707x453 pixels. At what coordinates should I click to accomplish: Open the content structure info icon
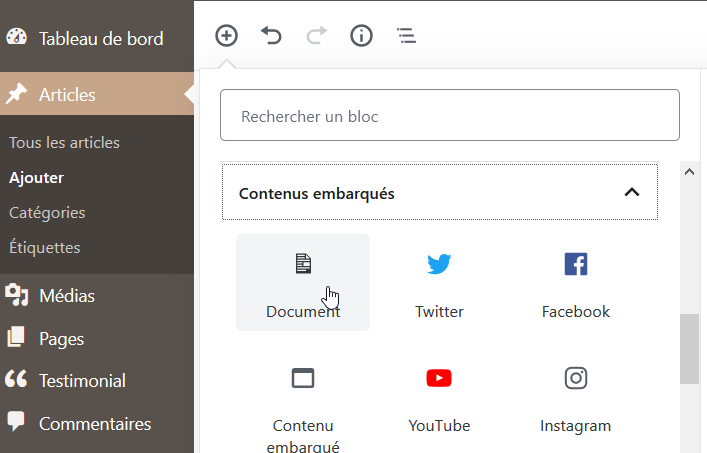pos(362,36)
